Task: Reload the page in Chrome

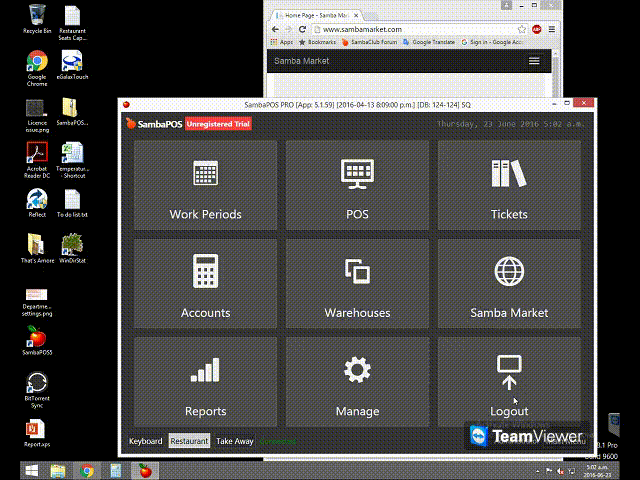Action: tap(302, 29)
